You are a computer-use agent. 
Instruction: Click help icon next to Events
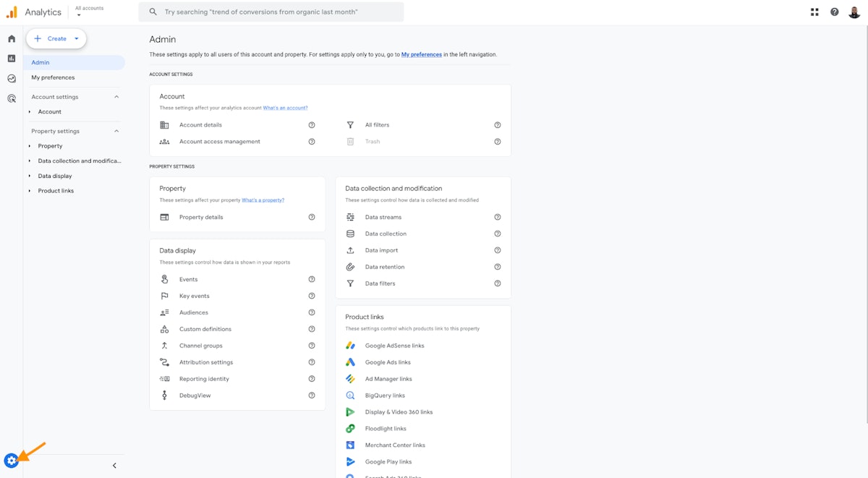(x=312, y=279)
